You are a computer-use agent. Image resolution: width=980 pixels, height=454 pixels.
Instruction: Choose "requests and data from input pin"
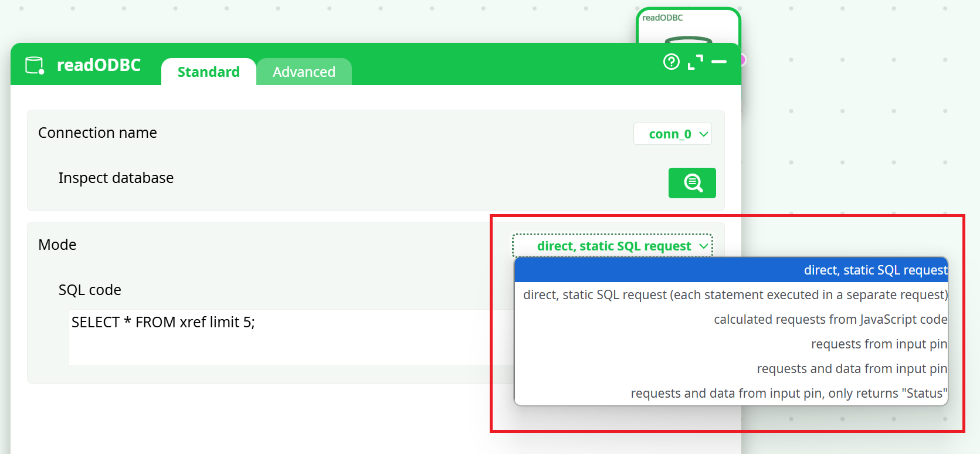(731, 369)
